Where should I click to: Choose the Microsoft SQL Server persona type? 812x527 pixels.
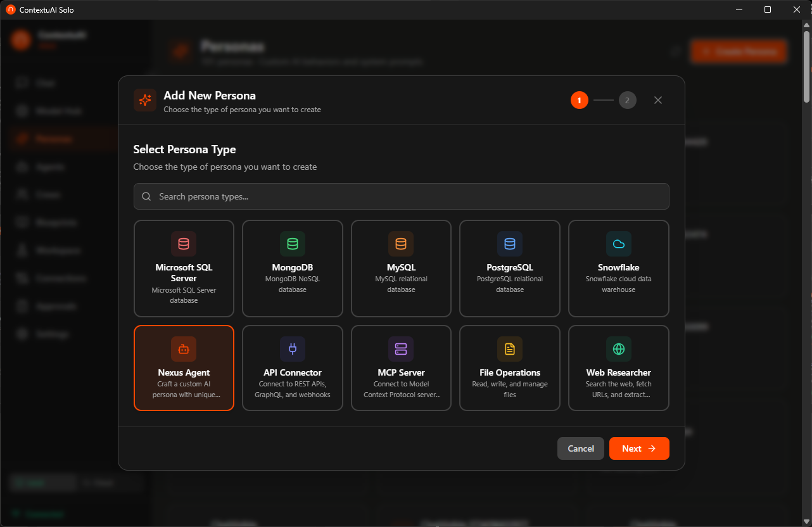click(184, 269)
